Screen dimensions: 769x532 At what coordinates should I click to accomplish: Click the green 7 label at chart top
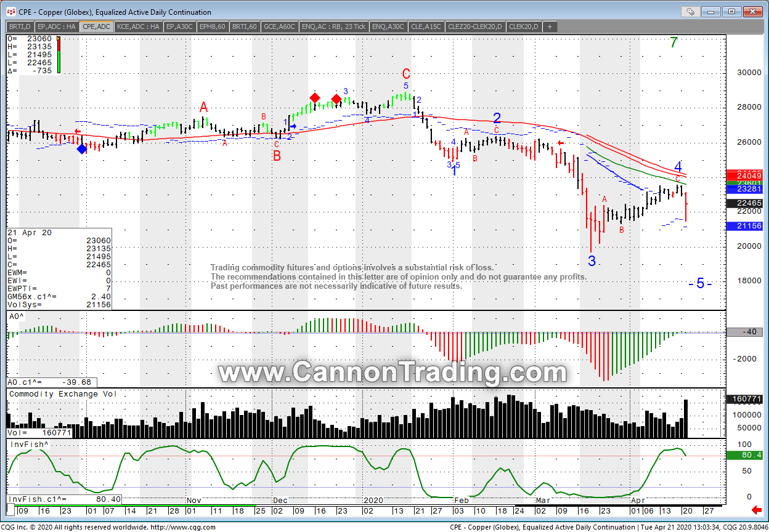pos(673,43)
